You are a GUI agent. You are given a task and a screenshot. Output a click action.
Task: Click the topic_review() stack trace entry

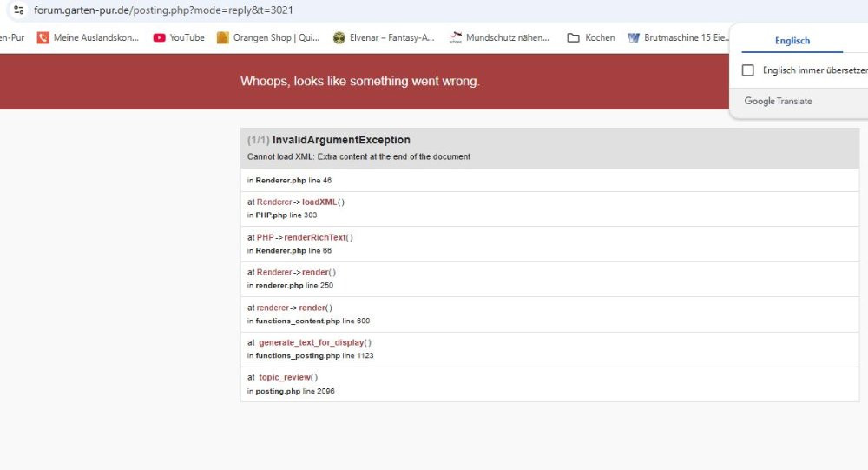[288, 377]
